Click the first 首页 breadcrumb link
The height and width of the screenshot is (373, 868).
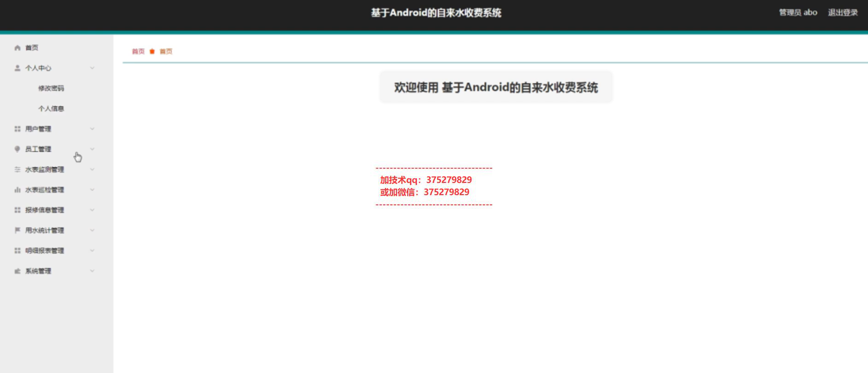(x=138, y=51)
